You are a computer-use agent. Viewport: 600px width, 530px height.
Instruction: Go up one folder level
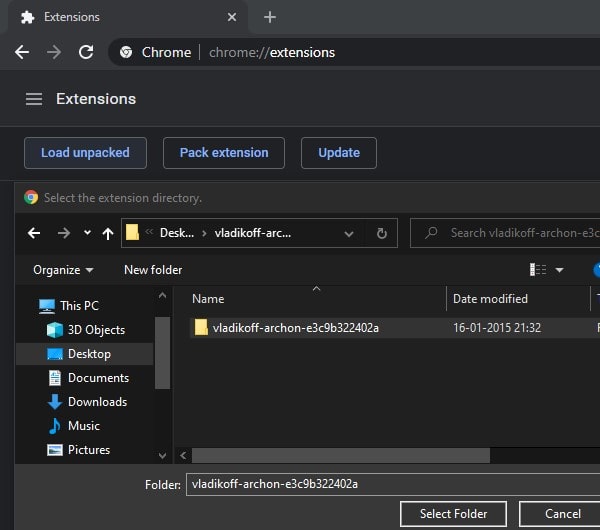pos(108,233)
